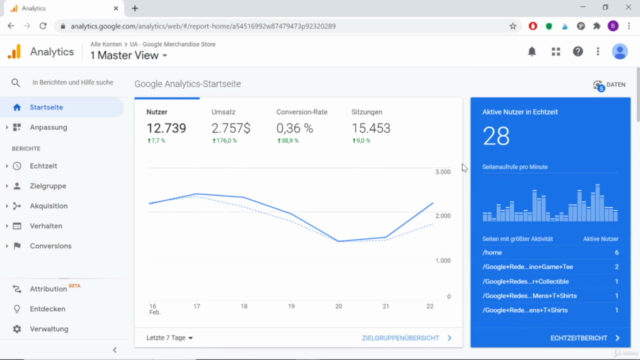
Task: Click the active users count 28
Action: pos(496,136)
